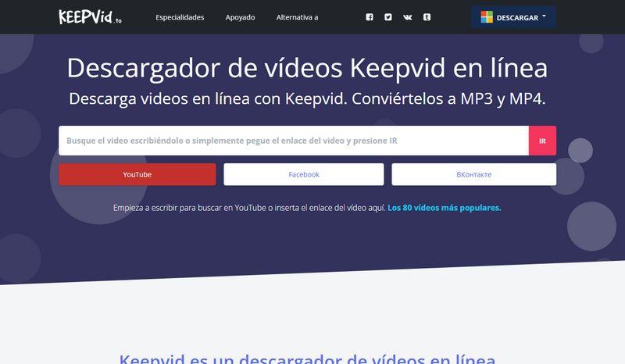Select the ВКонтакте source button
625x364 pixels.
pos(474,174)
